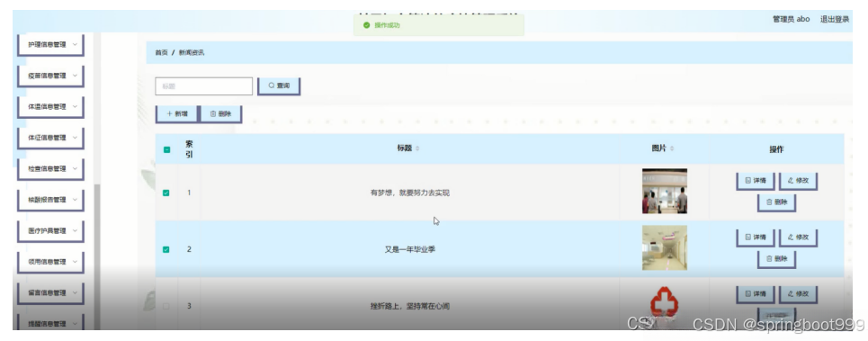Uncheck the checkbox for row 2

[166, 249]
